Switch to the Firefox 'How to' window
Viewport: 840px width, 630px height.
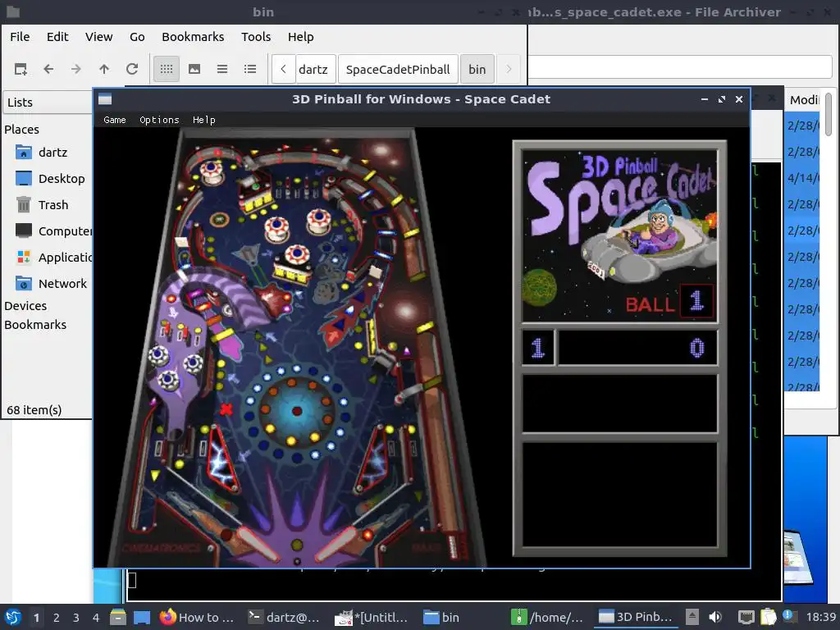197,617
